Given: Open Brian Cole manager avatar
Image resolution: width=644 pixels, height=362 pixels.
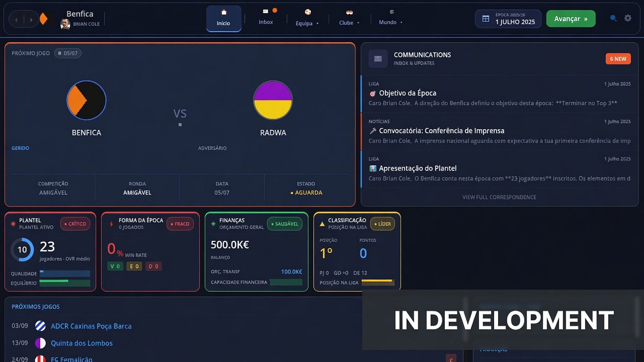Looking at the screenshot, I should click(65, 24).
